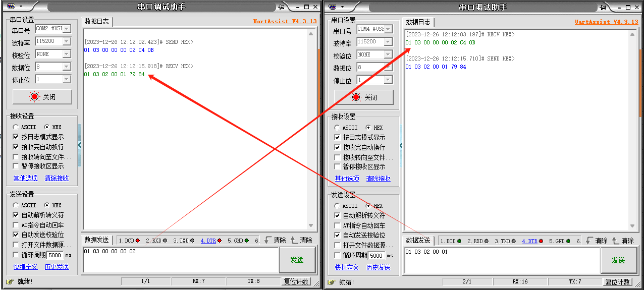Click the DCD indicator in right window
Viewport: 644px width, 290px height.
450,241
